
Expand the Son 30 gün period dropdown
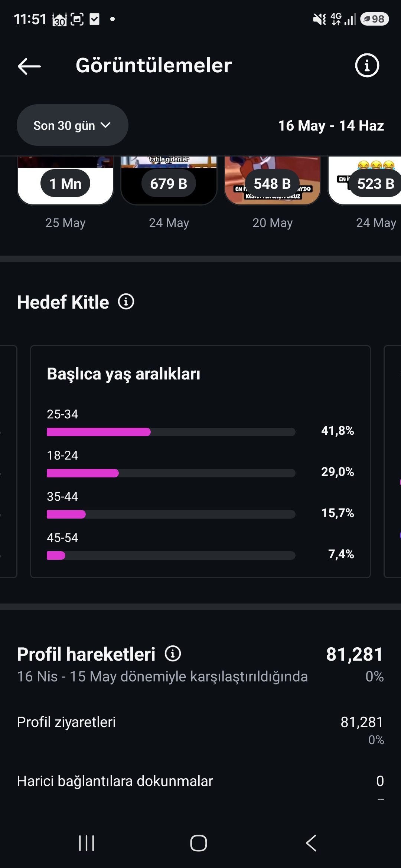72,125
